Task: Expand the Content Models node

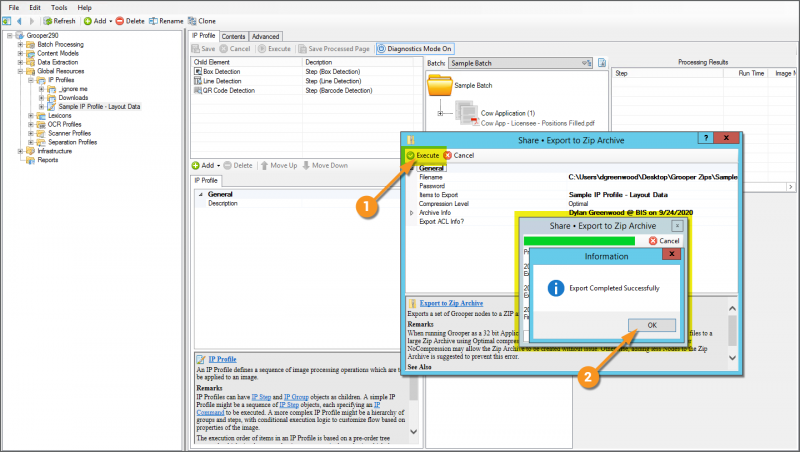Action: pos(20,53)
